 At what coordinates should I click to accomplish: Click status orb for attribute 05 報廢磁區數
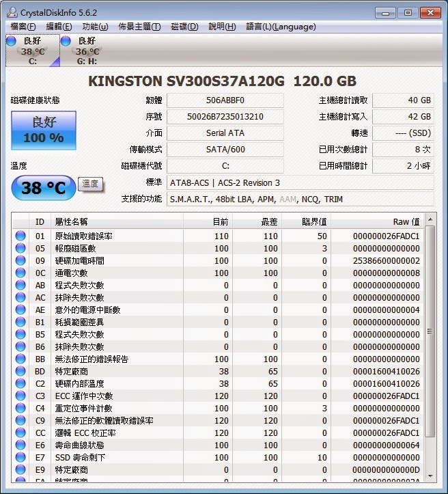(x=20, y=248)
